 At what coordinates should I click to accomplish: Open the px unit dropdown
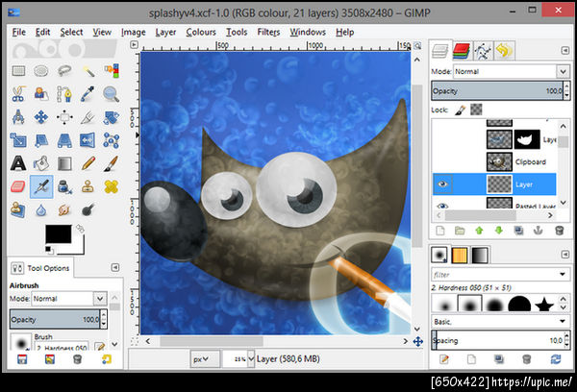click(205, 359)
